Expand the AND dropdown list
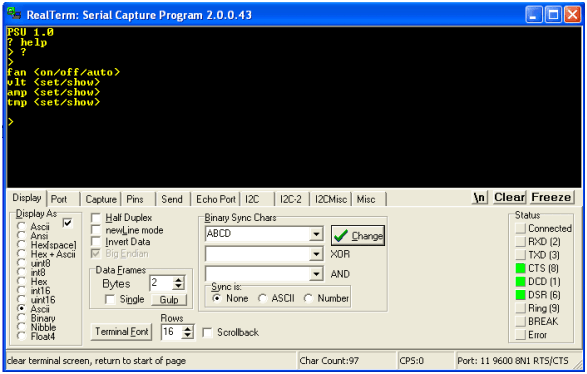This screenshot has height=374, width=587. point(316,274)
